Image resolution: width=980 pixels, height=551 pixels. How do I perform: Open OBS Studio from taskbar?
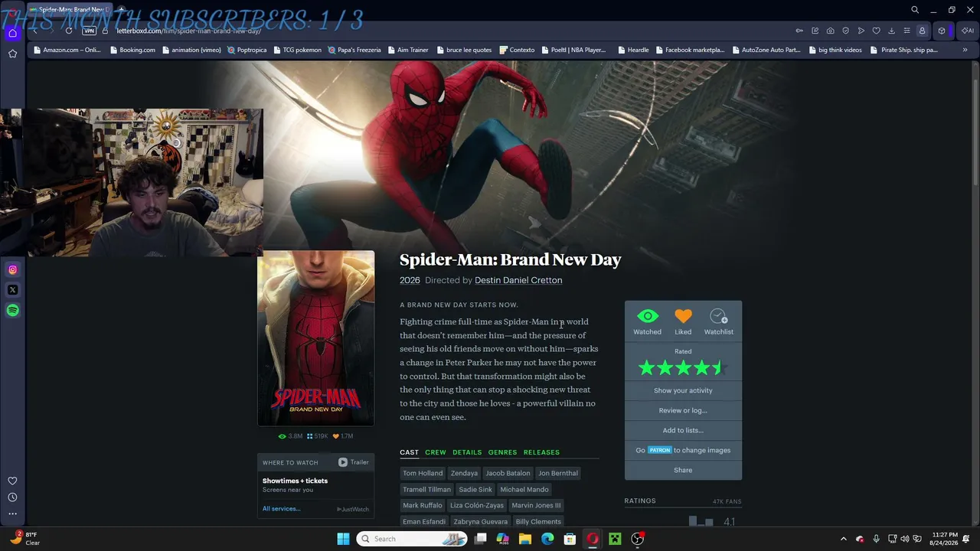(638, 539)
